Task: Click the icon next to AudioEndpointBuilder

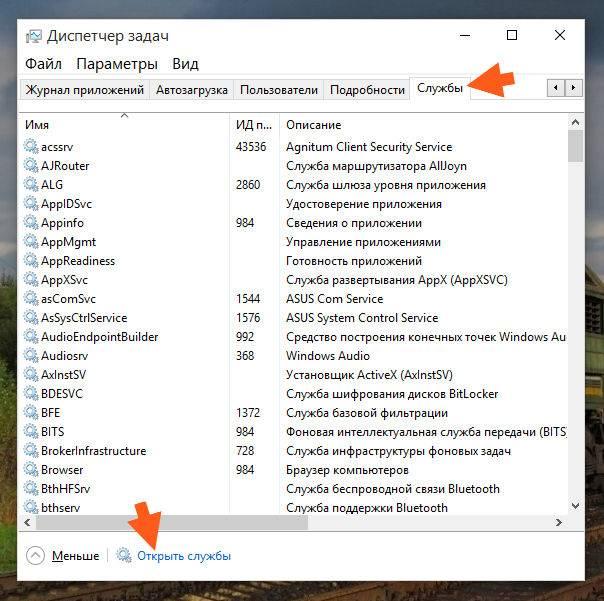Action: tap(31, 337)
